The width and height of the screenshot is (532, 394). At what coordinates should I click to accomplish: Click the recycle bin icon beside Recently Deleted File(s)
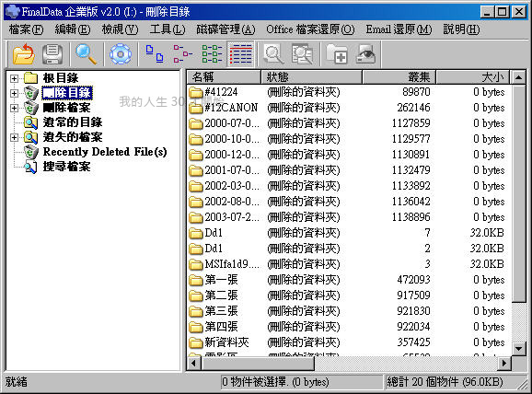click(31, 152)
